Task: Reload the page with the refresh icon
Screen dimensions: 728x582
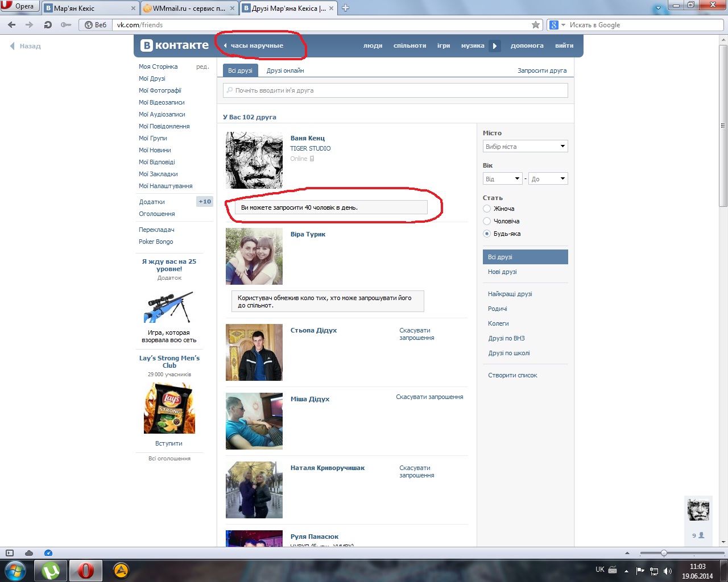Action: pos(48,25)
